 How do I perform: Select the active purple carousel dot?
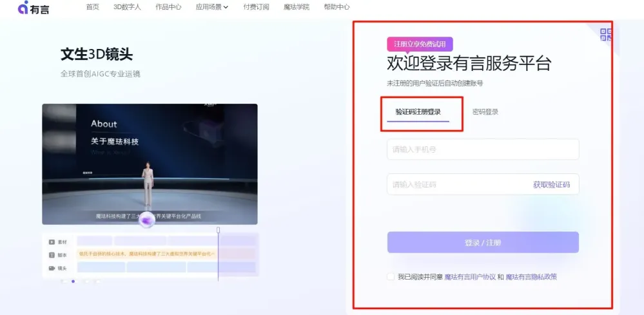73,282
